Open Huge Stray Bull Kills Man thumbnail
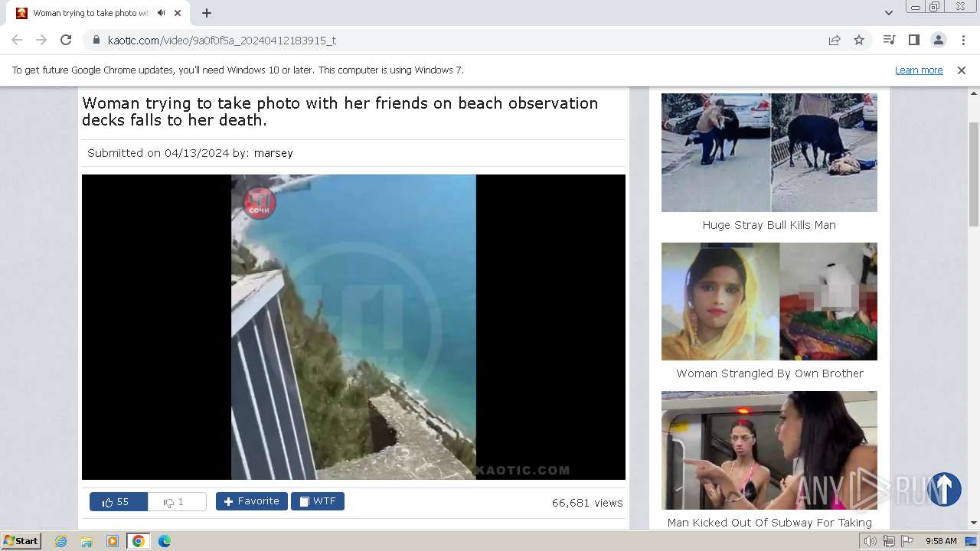The height and width of the screenshot is (551, 980). pyautogui.click(x=769, y=152)
